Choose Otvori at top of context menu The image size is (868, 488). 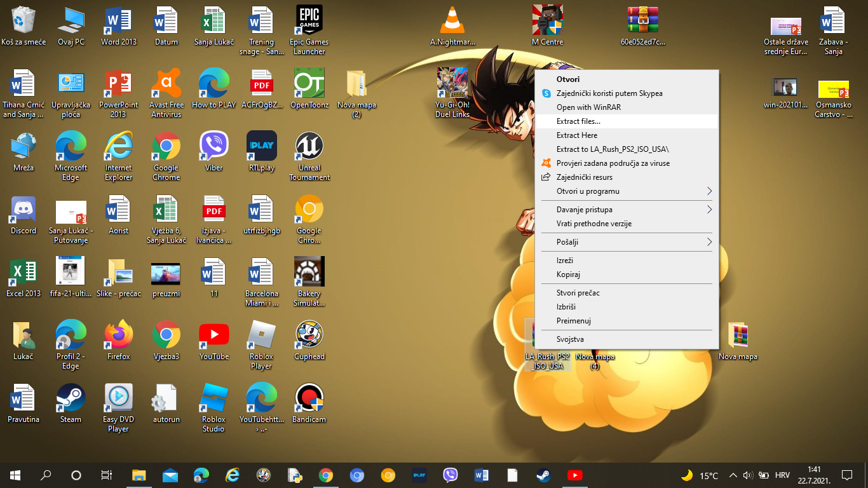tap(627, 79)
